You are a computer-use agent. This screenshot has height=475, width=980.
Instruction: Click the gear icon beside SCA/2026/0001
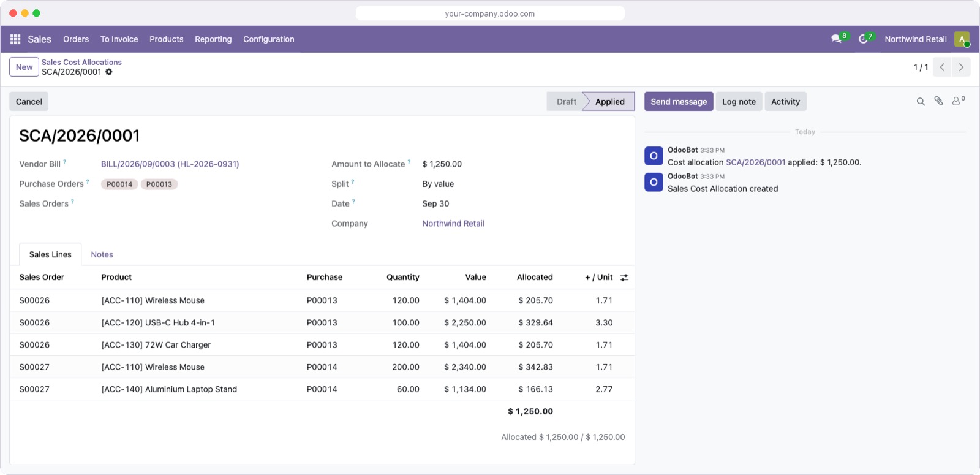point(108,72)
